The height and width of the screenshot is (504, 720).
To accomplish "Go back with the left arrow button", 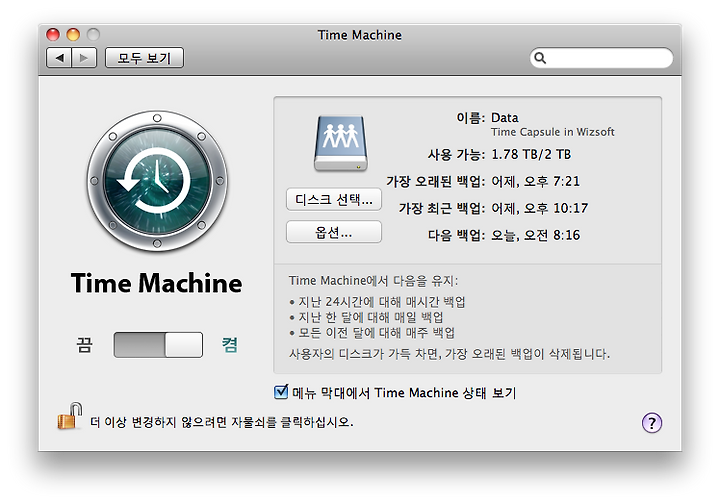I will coord(59,58).
